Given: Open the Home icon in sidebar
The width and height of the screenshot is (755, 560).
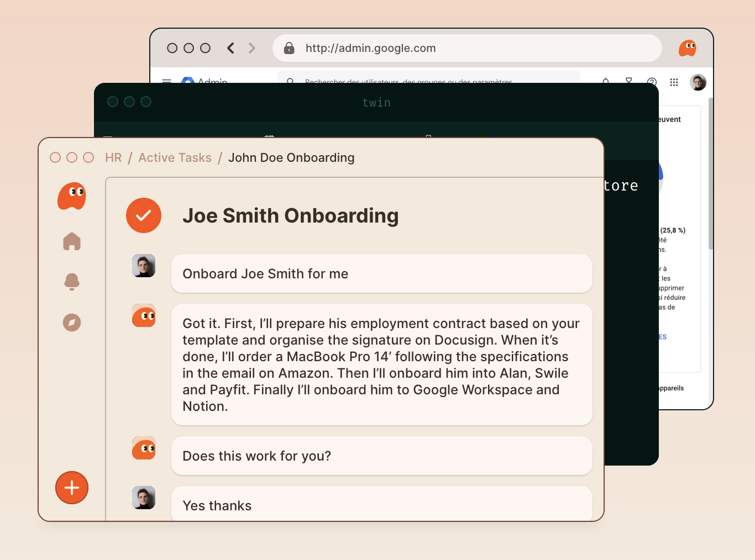Looking at the screenshot, I should (72, 241).
